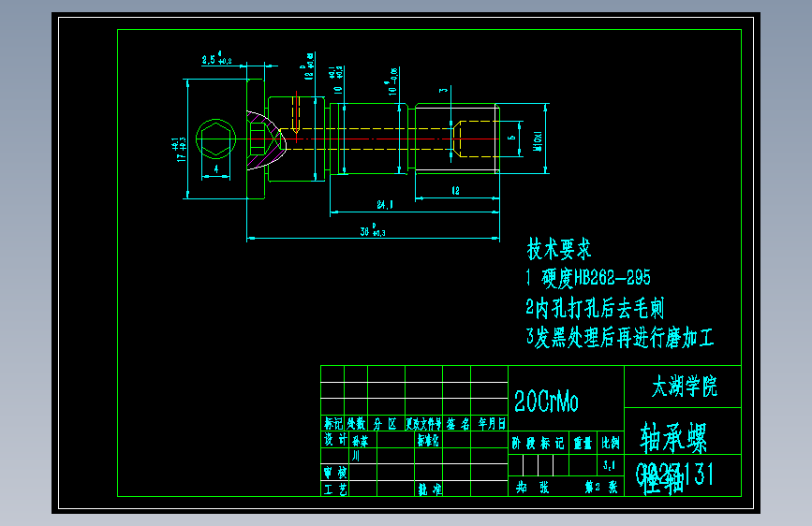Click the horizontal 12 thread length dimension
The height and width of the screenshot is (526, 812).
(456, 190)
